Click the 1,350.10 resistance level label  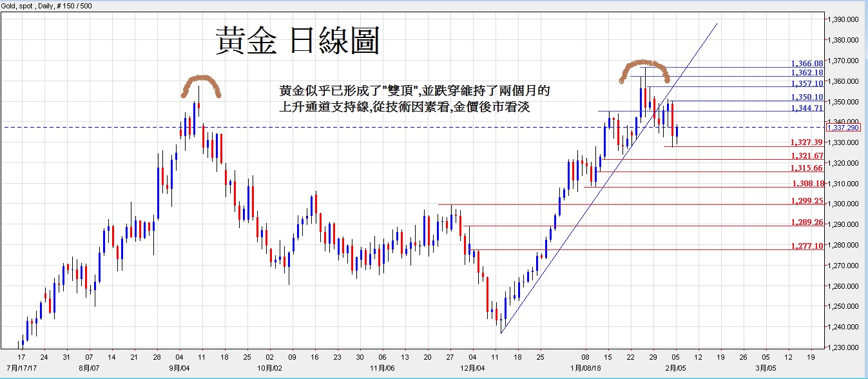coord(807,97)
